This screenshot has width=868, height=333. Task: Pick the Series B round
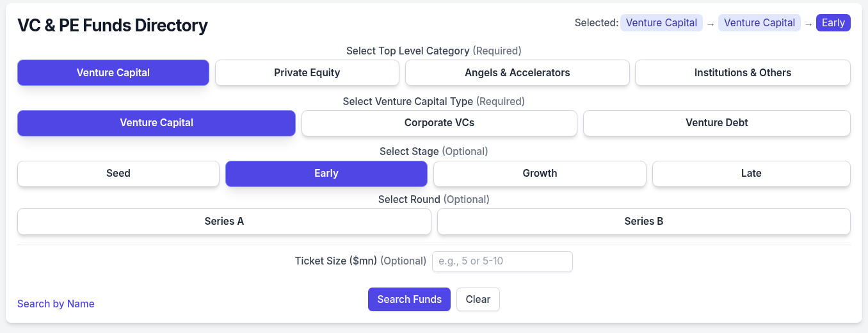[x=643, y=222]
